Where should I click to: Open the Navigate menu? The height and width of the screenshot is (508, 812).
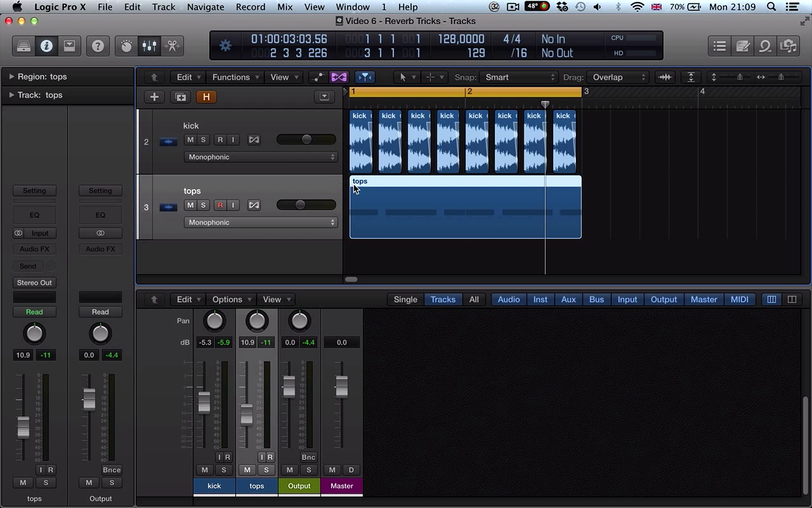click(205, 7)
